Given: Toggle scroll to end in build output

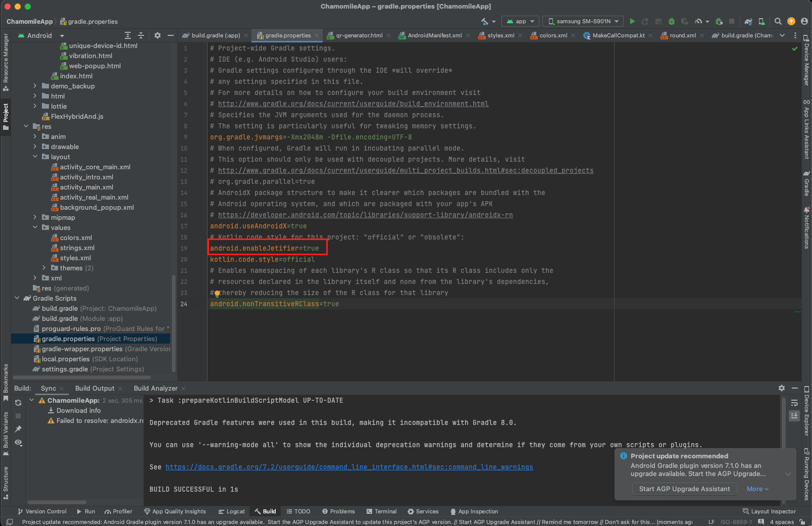Looking at the screenshot, I should point(794,415).
